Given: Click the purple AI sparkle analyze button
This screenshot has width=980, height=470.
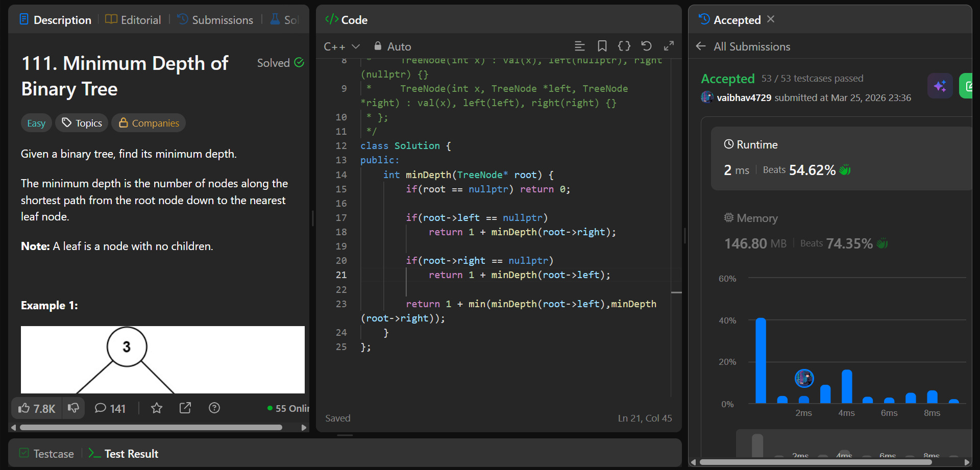Looking at the screenshot, I should point(940,86).
